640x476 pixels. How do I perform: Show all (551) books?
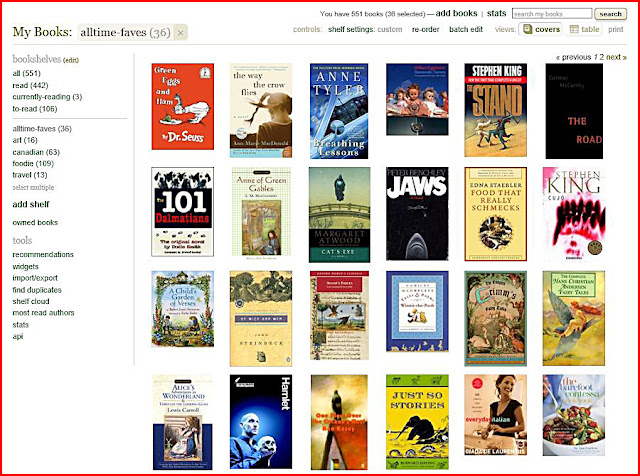(x=27, y=73)
